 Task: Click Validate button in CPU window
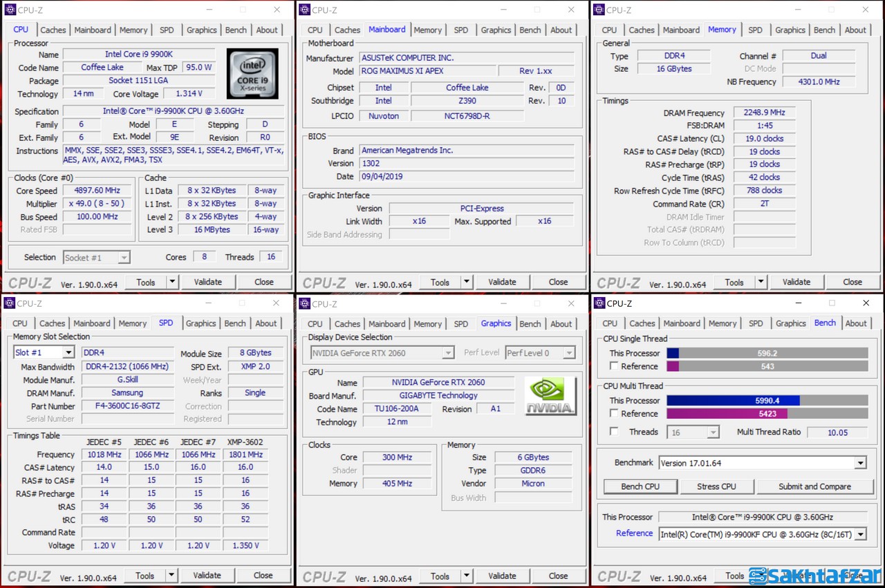[x=208, y=282]
